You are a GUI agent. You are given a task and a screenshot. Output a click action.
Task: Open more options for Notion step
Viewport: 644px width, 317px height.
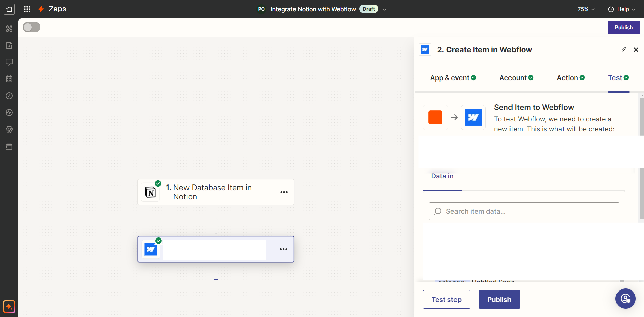click(x=284, y=192)
